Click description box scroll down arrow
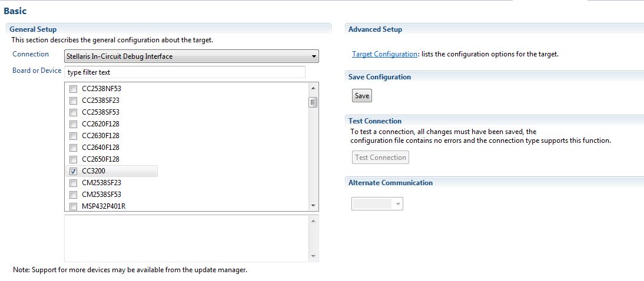 click(313, 256)
